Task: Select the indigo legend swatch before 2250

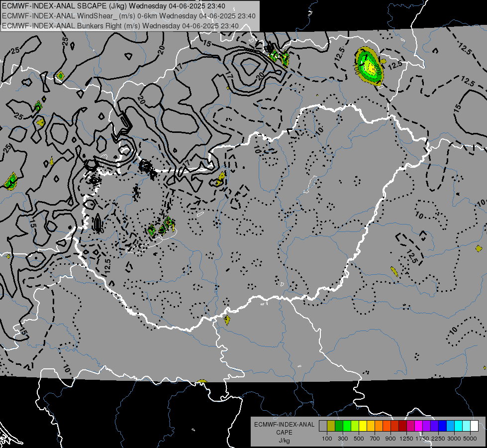Action: [434, 426]
